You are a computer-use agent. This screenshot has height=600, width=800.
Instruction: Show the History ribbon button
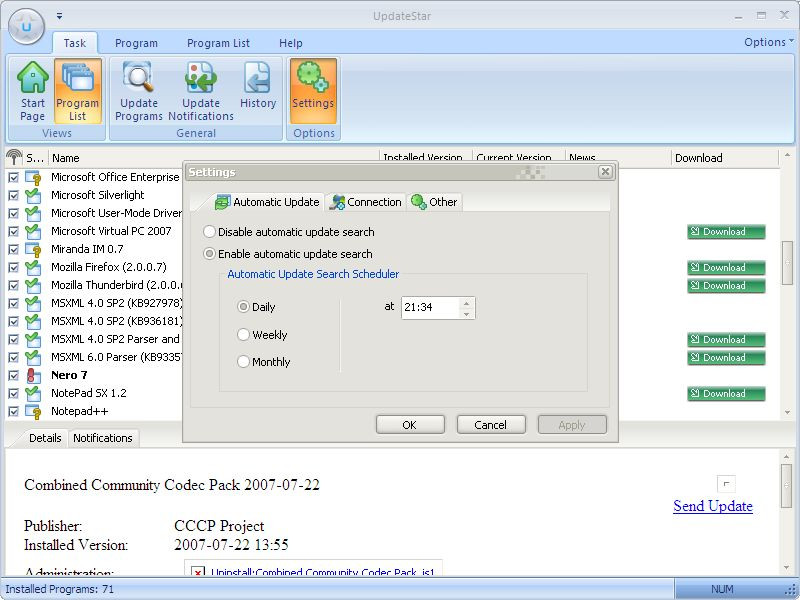coord(258,85)
